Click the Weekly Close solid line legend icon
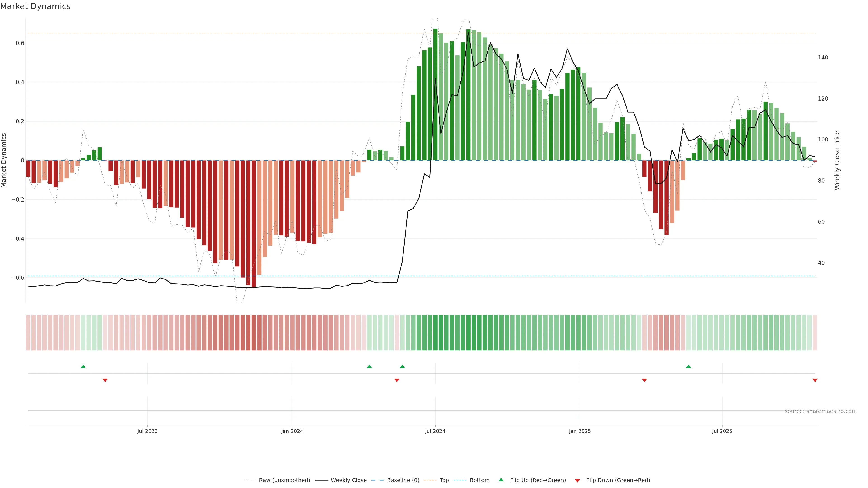Viewport: 868px width, 488px height. click(321, 480)
